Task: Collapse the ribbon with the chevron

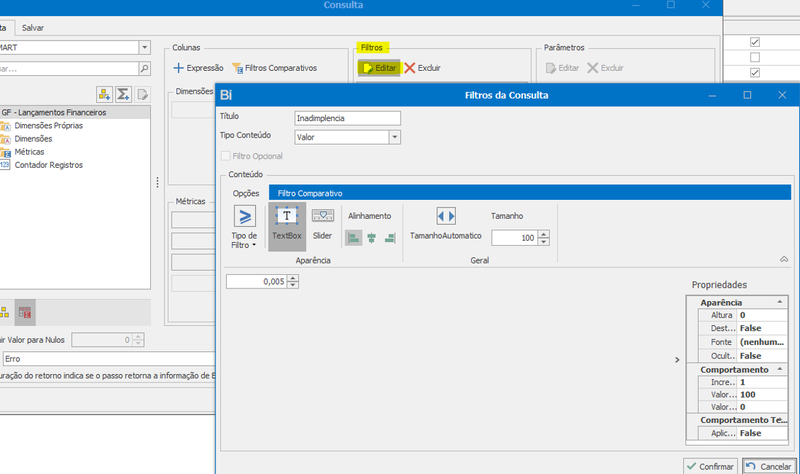Action: click(784, 260)
